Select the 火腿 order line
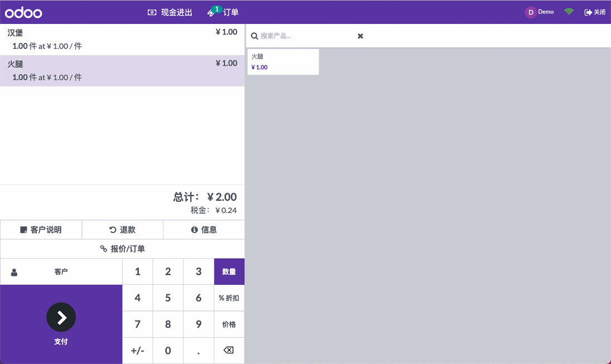The height and width of the screenshot is (364, 611). point(122,70)
